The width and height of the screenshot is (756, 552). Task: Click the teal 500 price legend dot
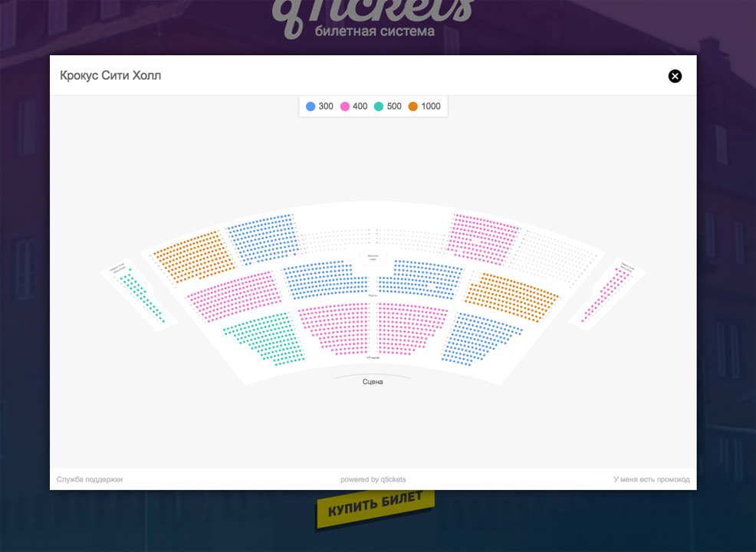[379, 107]
